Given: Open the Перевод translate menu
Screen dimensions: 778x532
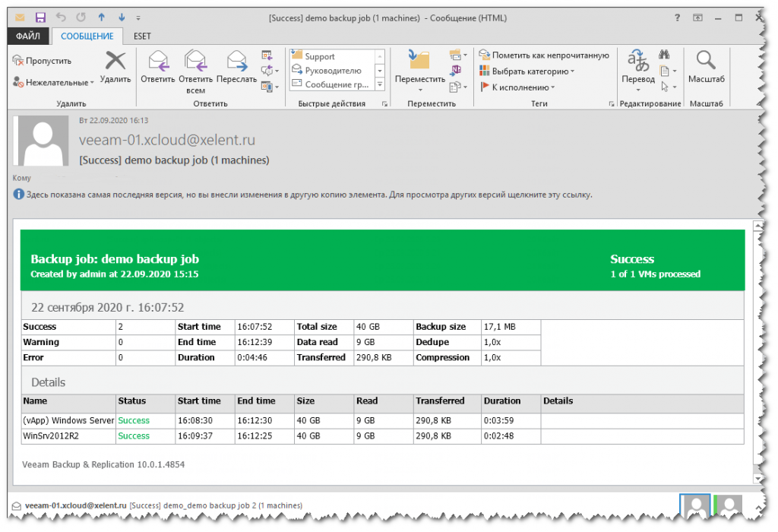Looking at the screenshot, I should 638,71.
